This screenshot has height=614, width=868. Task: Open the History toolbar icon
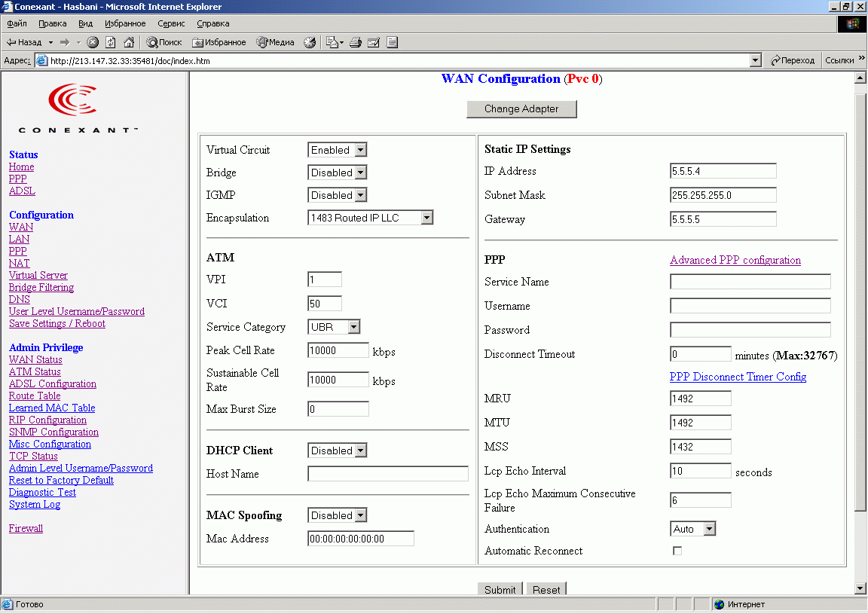click(x=310, y=42)
